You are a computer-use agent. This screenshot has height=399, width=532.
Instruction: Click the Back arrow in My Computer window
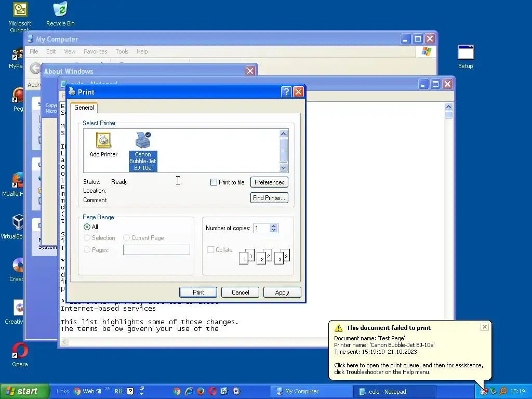(35, 68)
